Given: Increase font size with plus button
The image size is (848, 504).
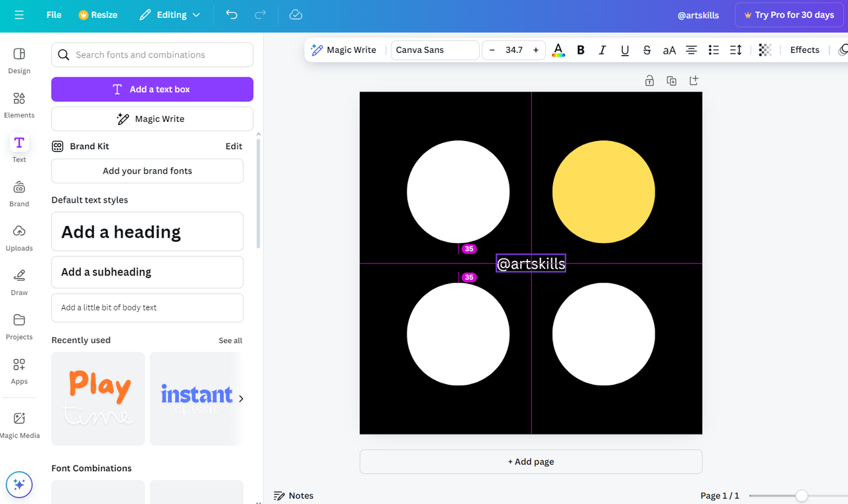Looking at the screenshot, I should tap(536, 50).
